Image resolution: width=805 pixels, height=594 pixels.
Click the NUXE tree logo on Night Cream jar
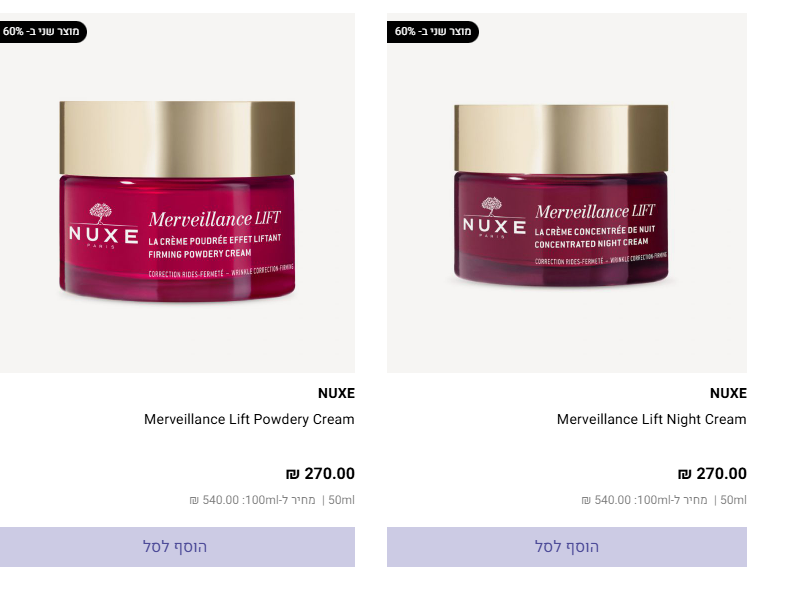[x=492, y=206]
